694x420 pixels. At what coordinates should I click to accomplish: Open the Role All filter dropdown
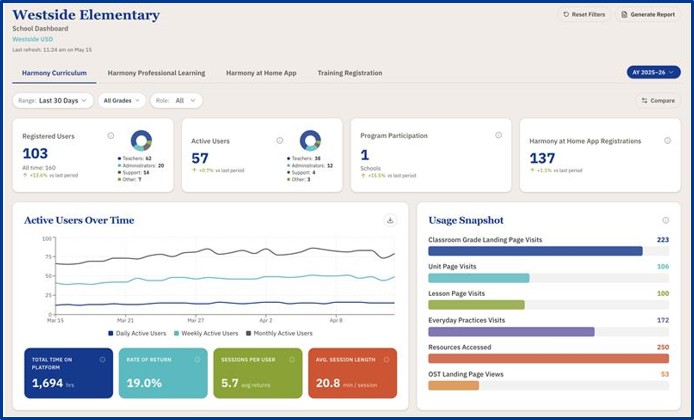click(x=176, y=100)
